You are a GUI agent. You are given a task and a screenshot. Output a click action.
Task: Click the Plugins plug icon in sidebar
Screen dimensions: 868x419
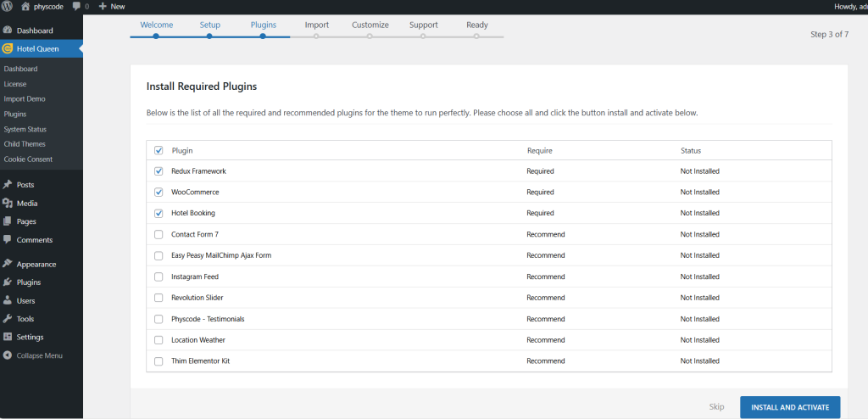click(8, 282)
